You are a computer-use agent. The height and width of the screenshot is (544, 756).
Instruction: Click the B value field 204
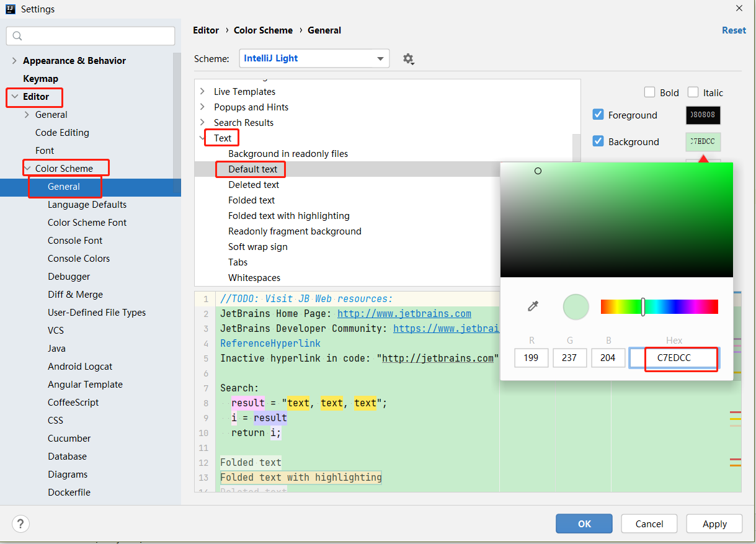coord(608,358)
